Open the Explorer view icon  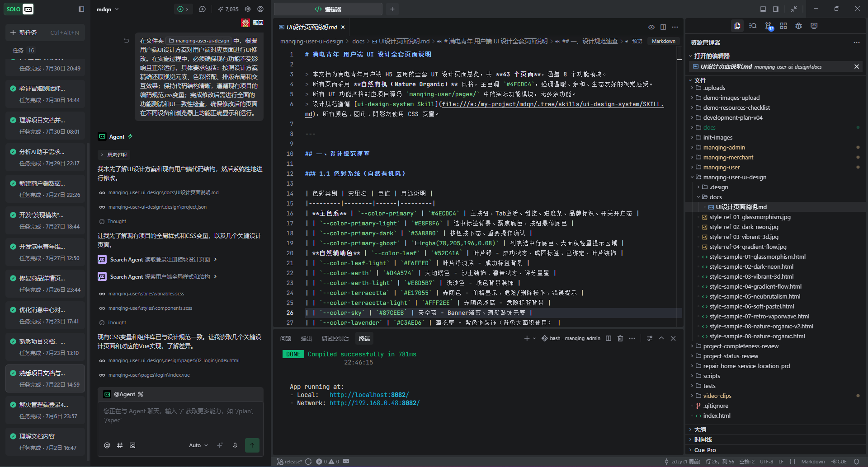737,26
